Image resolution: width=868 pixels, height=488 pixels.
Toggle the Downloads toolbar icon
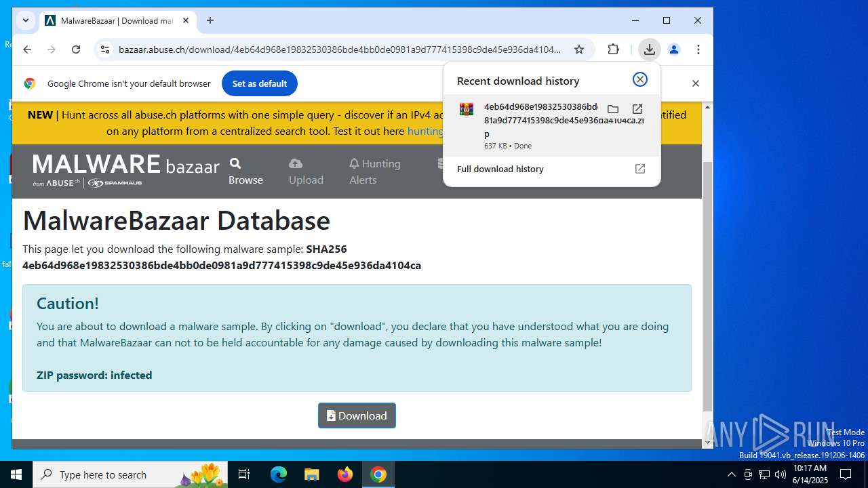click(x=649, y=49)
